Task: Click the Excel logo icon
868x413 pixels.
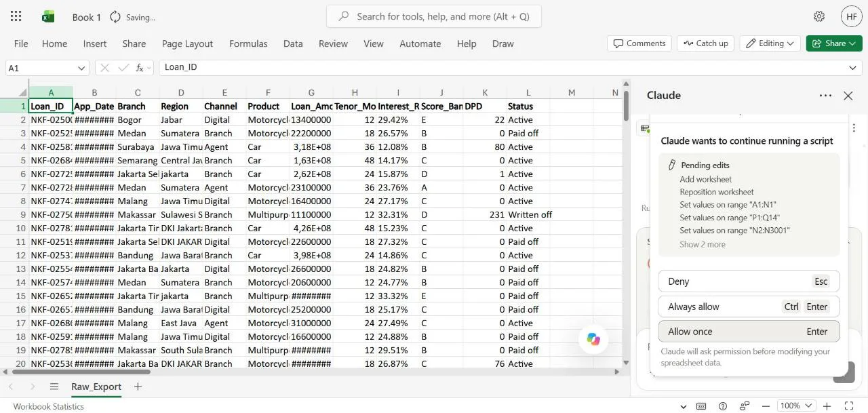Action: [x=48, y=16]
